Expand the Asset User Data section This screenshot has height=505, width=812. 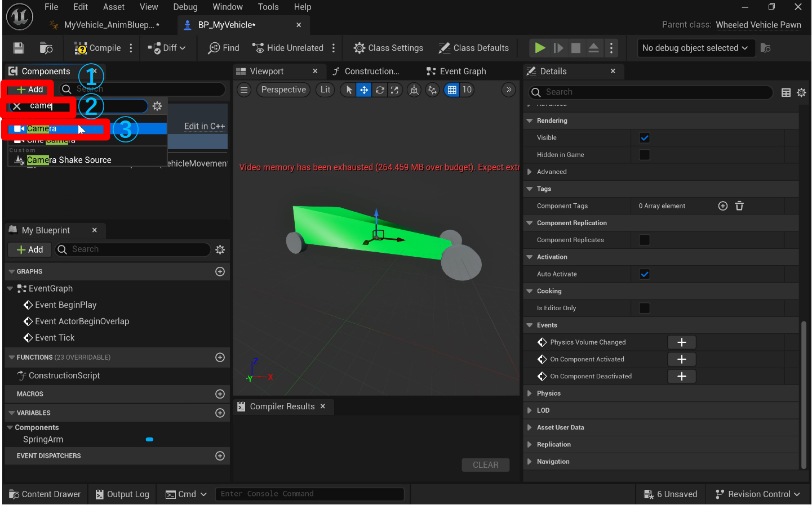[x=530, y=427]
